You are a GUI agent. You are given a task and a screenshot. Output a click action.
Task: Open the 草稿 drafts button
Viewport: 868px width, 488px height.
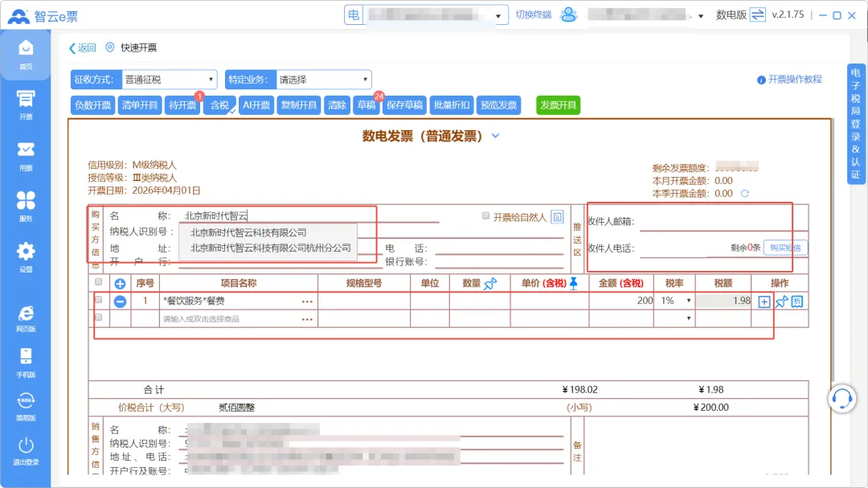coord(366,105)
